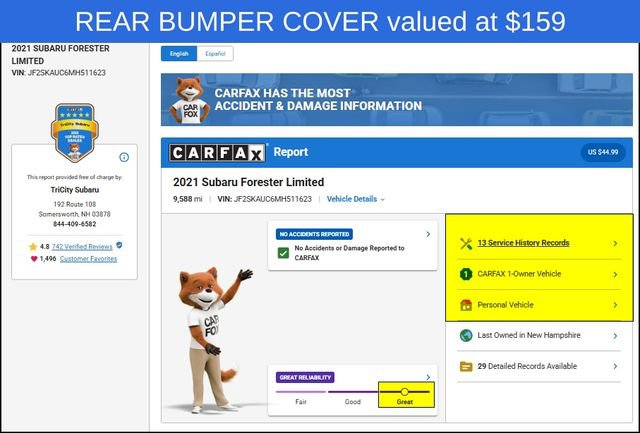Click the Fair label on reliability scale
The height and width of the screenshot is (433, 640).
click(x=301, y=402)
